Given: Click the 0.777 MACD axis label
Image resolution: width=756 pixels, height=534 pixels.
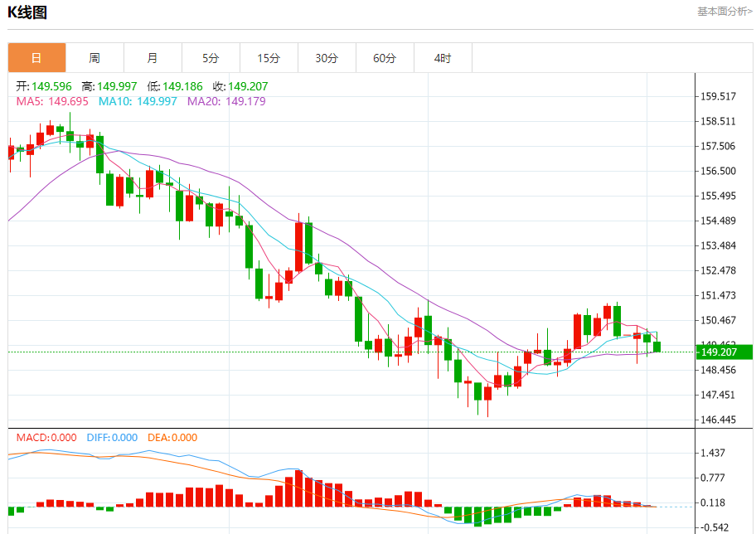Looking at the screenshot, I should click(713, 478).
